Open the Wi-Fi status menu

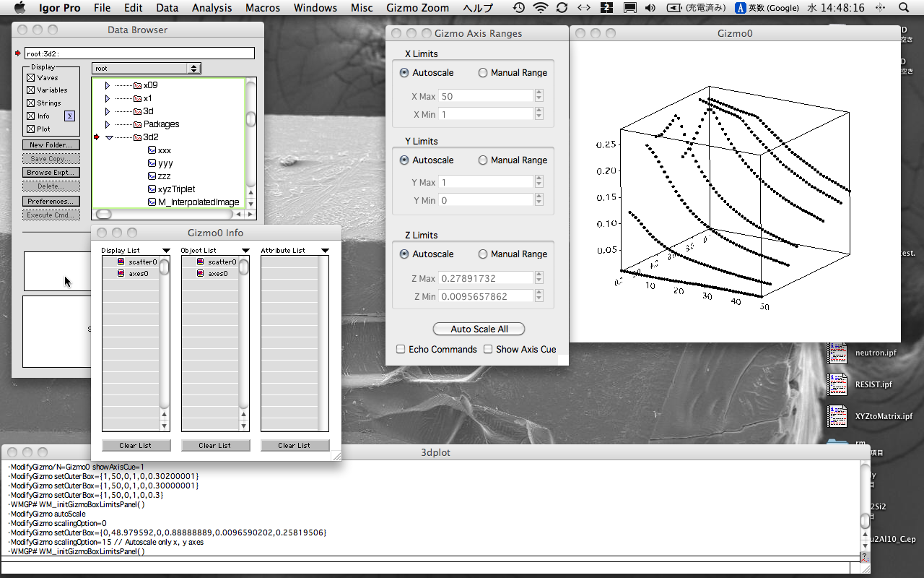[x=540, y=8]
